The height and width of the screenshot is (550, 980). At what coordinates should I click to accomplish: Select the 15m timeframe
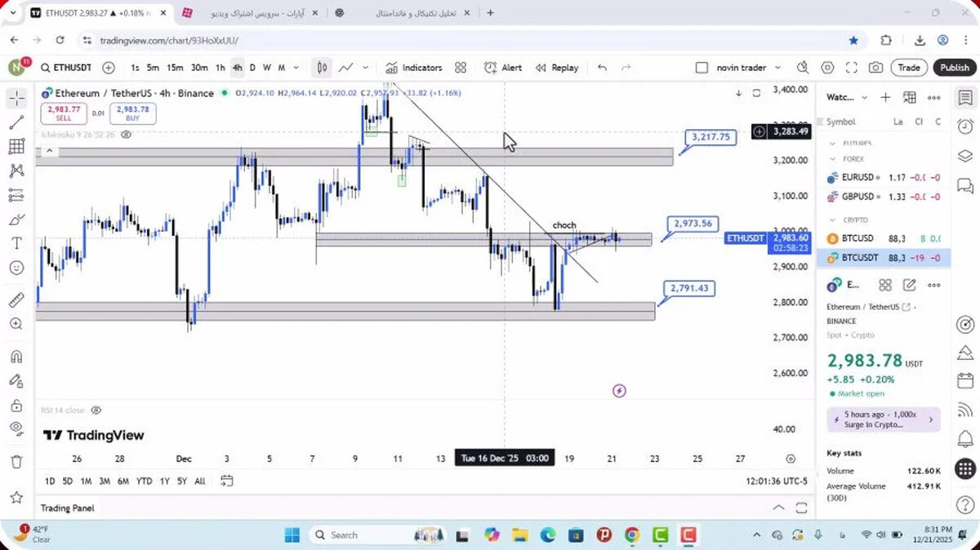[x=175, y=68]
